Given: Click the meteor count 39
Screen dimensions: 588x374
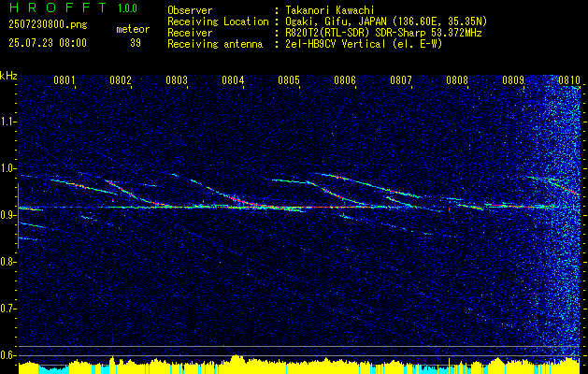Looking at the screenshot, I should (136, 43).
